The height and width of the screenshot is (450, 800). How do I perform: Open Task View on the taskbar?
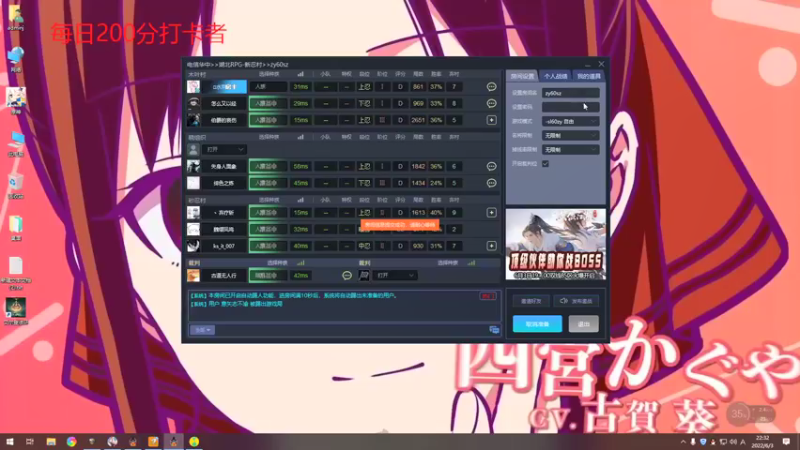(x=30, y=441)
